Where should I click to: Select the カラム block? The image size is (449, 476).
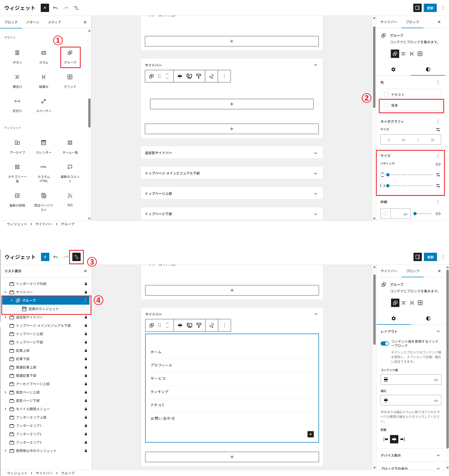coord(44,57)
